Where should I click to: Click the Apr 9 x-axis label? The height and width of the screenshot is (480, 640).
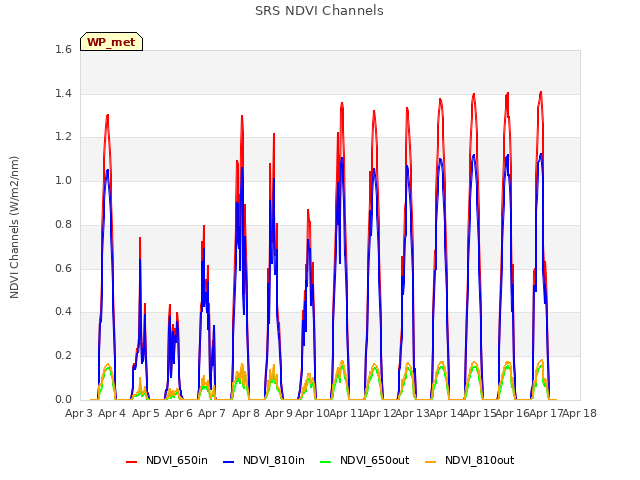279,413
